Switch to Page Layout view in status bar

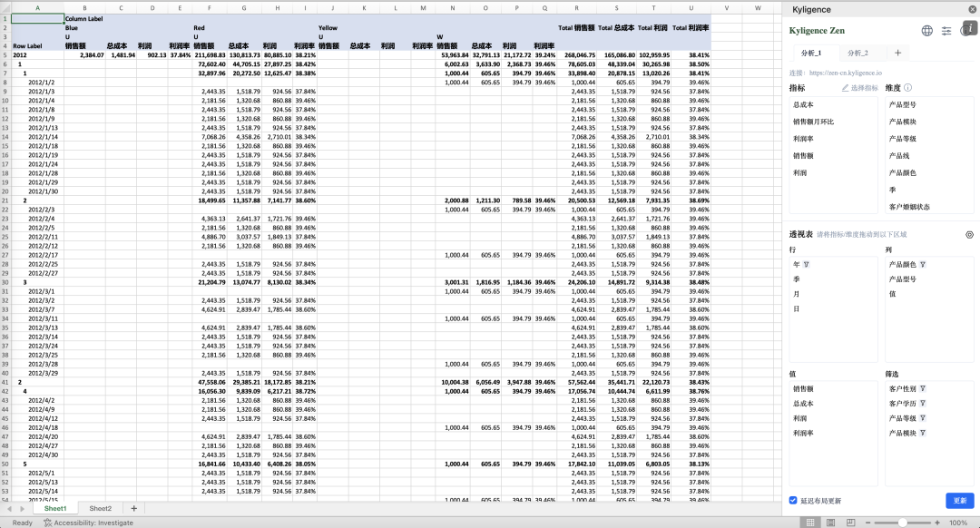tap(830, 523)
